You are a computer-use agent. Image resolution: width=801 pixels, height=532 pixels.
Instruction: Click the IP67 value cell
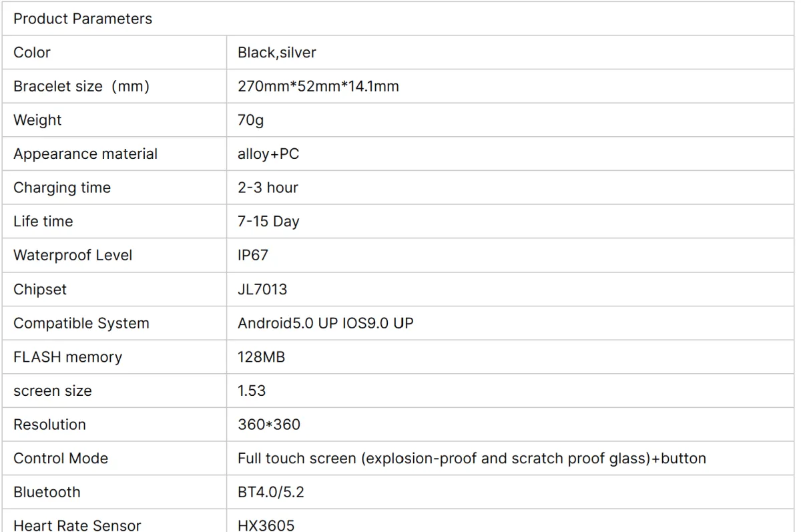click(x=510, y=256)
